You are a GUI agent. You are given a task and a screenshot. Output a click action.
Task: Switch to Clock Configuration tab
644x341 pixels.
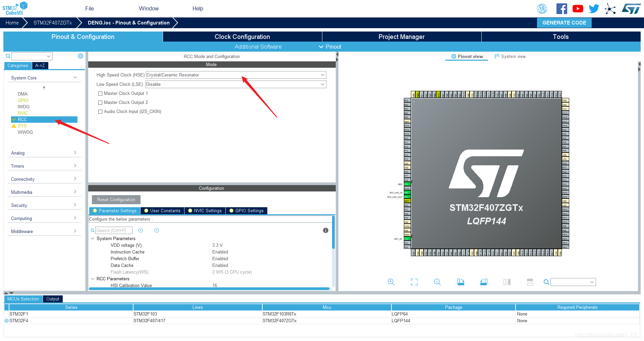point(242,37)
